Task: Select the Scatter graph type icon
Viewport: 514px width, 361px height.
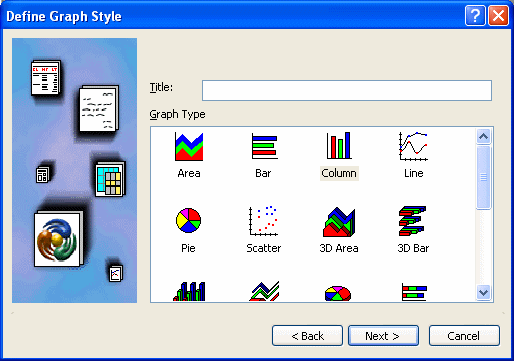Action: click(x=263, y=221)
